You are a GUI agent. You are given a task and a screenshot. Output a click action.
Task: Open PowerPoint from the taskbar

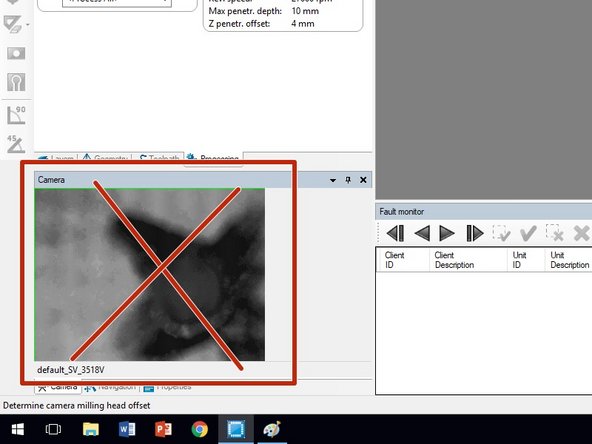(x=163, y=429)
